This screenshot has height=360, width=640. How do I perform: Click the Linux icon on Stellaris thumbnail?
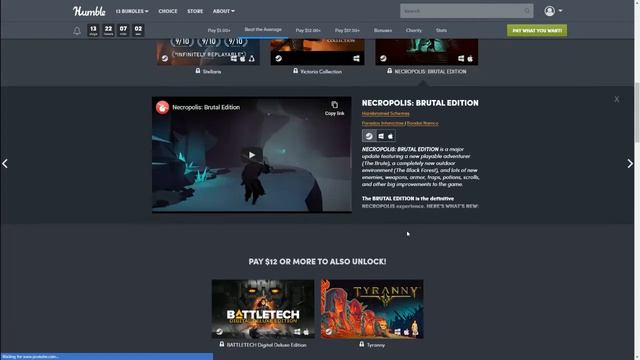pos(252,59)
